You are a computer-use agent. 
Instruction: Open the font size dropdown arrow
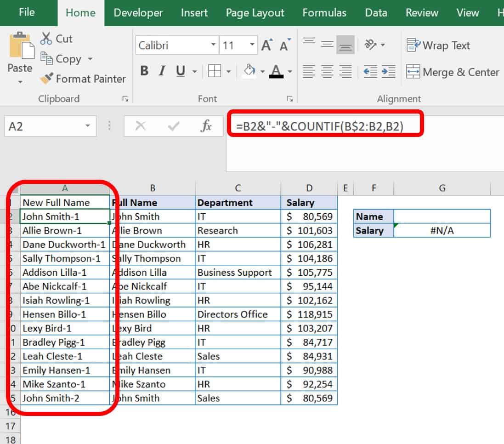coord(252,45)
